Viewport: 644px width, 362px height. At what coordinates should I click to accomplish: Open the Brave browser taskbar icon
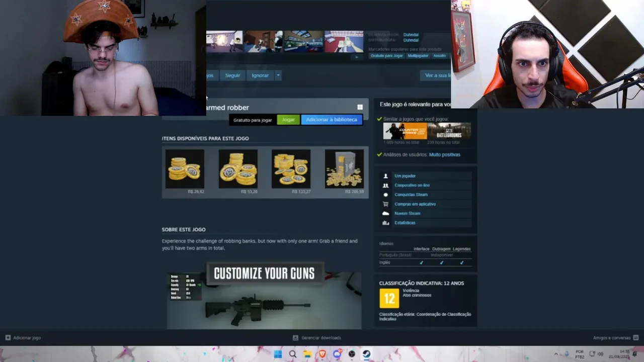322,354
